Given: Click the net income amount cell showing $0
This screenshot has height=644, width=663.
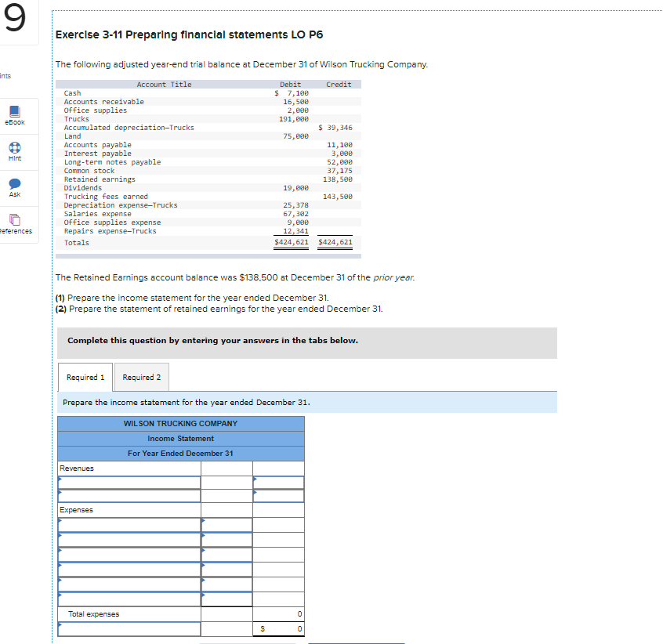Looking at the screenshot, I should click(x=278, y=628).
